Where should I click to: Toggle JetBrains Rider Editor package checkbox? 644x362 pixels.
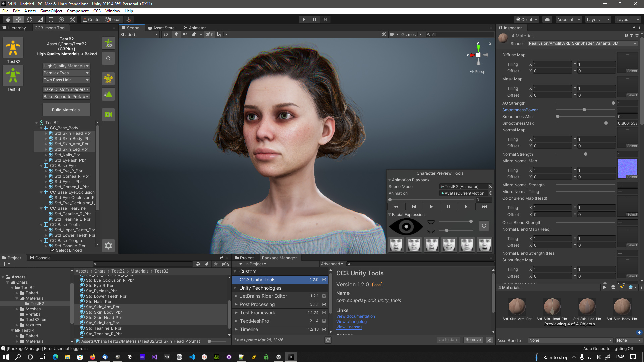tap(324, 296)
